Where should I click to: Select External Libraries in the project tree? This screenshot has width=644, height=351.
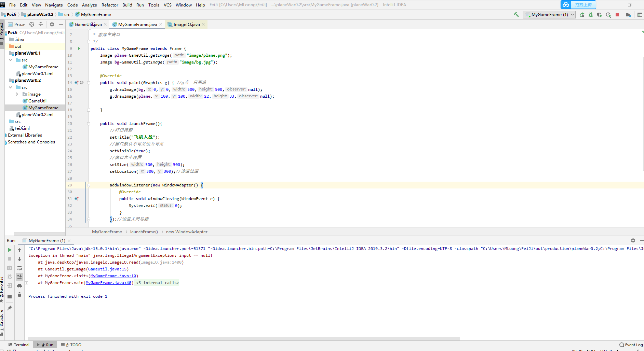point(25,135)
